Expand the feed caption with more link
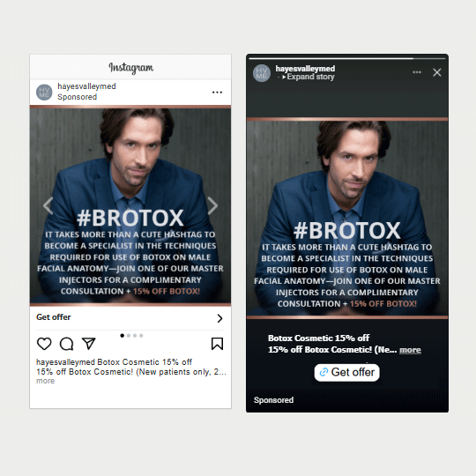Screen dimensions: 476x476 pyautogui.click(x=45, y=381)
